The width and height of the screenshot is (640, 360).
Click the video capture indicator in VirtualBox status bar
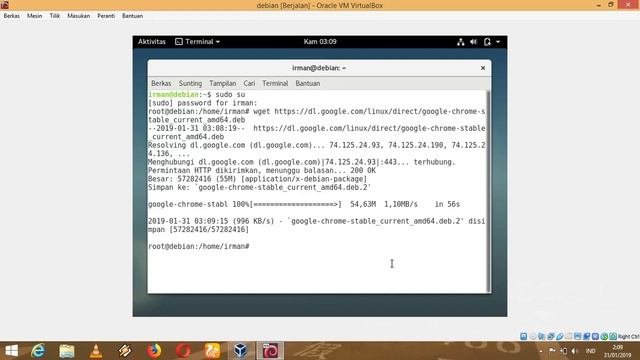(x=587, y=336)
